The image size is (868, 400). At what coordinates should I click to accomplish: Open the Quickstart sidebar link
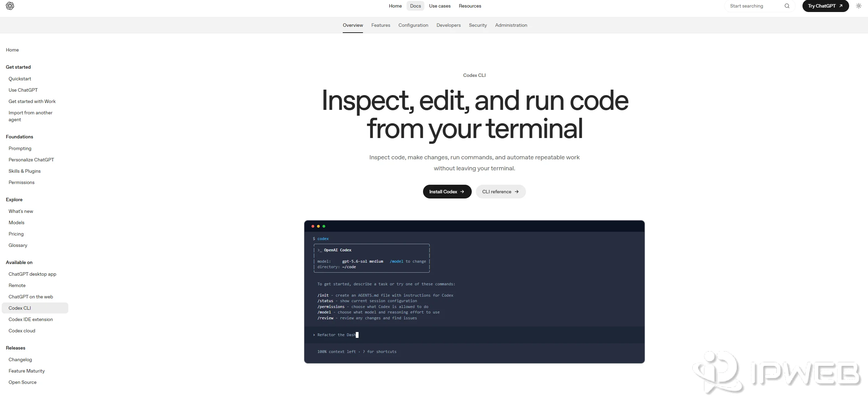point(20,79)
